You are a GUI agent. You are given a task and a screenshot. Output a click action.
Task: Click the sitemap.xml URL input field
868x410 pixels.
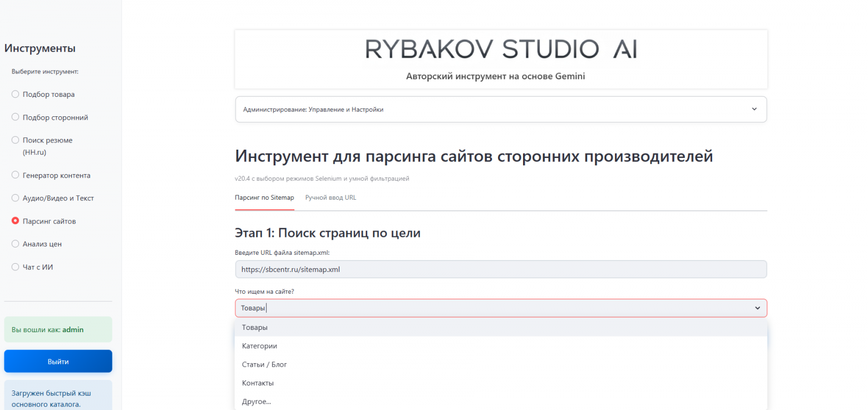click(x=500, y=269)
